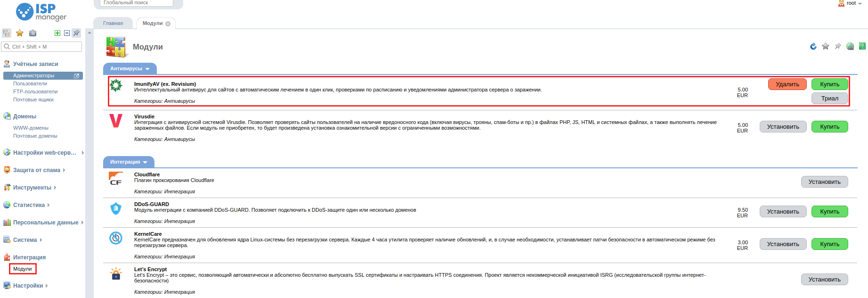Expand the Система section
The width and height of the screenshot is (868, 298).
[25, 240]
